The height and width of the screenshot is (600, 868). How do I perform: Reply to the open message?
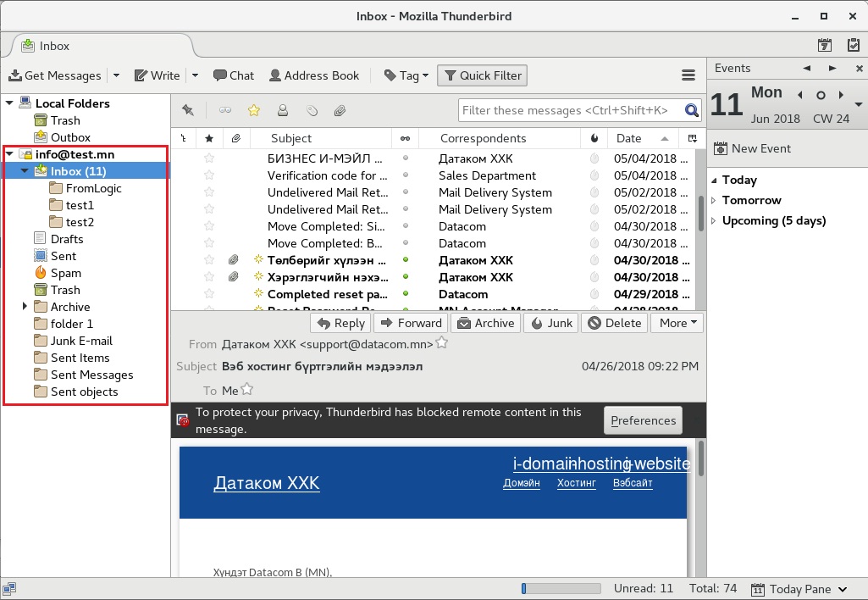coord(341,323)
